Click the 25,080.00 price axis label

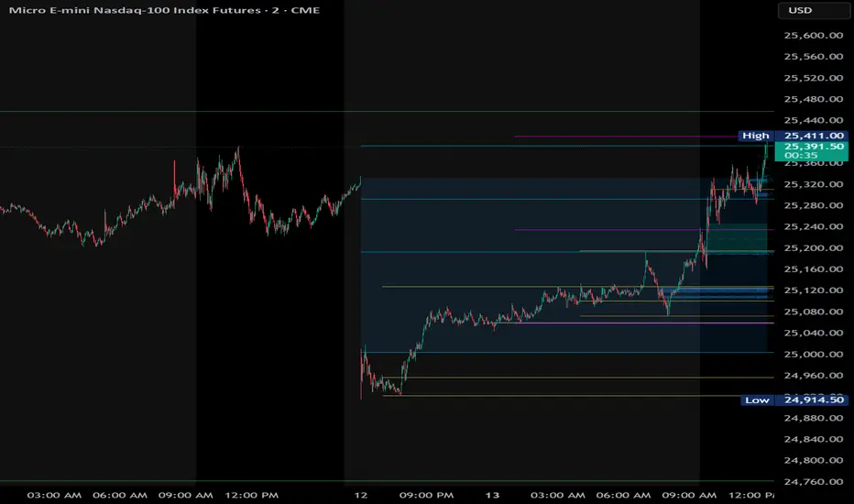click(813, 312)
